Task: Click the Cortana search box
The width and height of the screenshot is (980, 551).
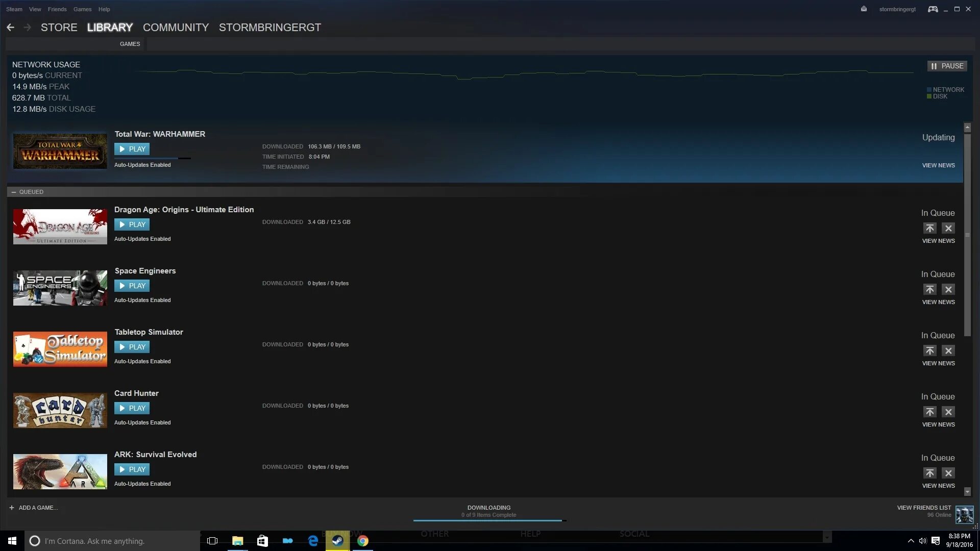Action: tap(112, 541)
